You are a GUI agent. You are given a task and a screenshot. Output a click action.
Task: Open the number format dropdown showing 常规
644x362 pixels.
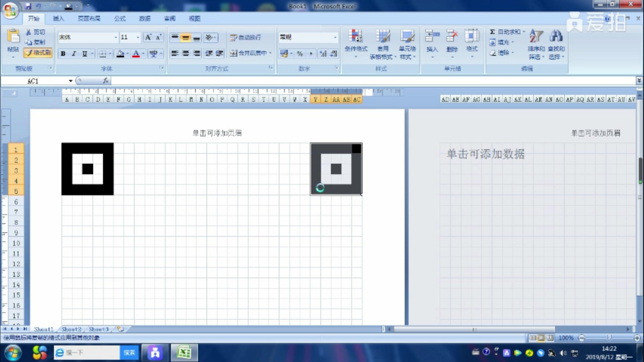(x=336, y=37)
